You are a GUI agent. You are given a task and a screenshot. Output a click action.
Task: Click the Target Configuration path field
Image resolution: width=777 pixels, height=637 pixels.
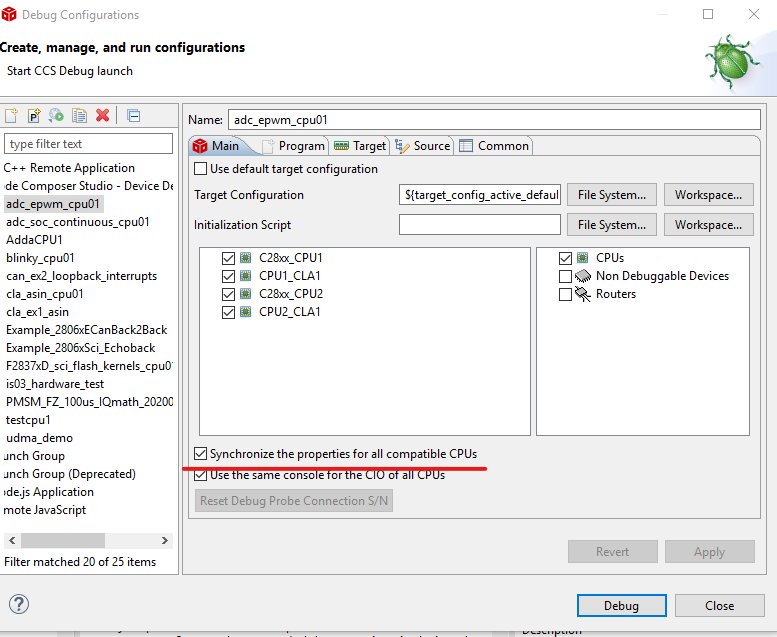click(x=480, y=195)
